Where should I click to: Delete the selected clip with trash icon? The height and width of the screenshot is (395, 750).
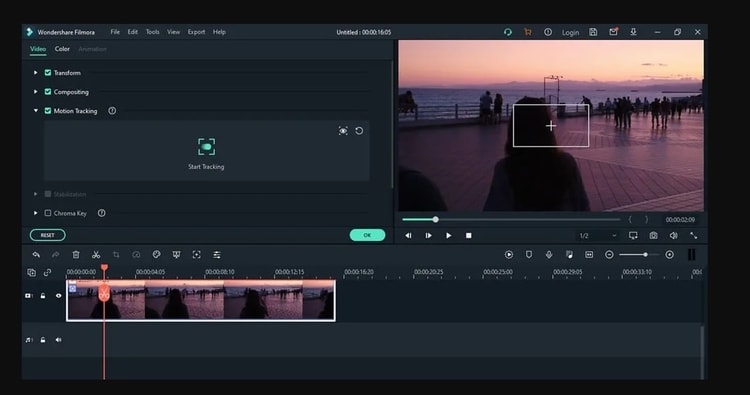76,255
